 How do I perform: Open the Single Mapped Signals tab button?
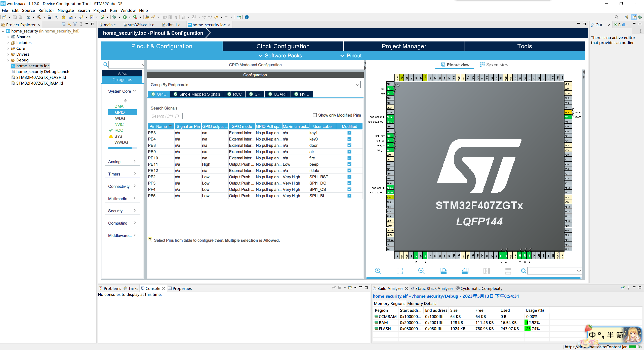[x=197, y=94]
